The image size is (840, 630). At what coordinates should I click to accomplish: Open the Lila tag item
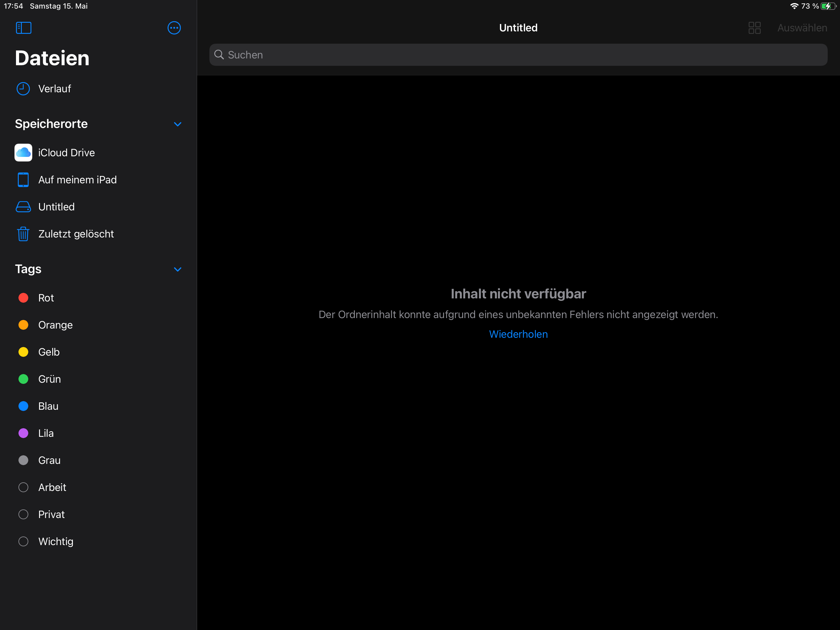coord(46,433)
